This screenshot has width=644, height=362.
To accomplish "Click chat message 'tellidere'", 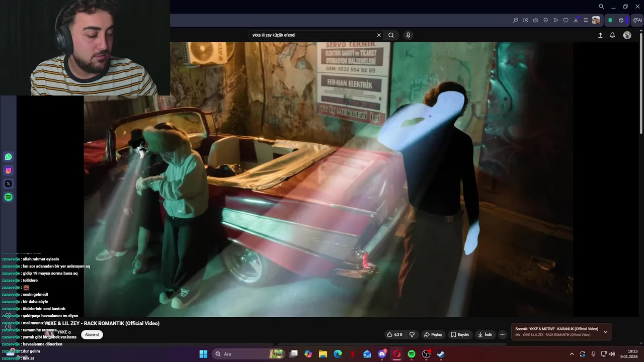I will coord(30,281).
